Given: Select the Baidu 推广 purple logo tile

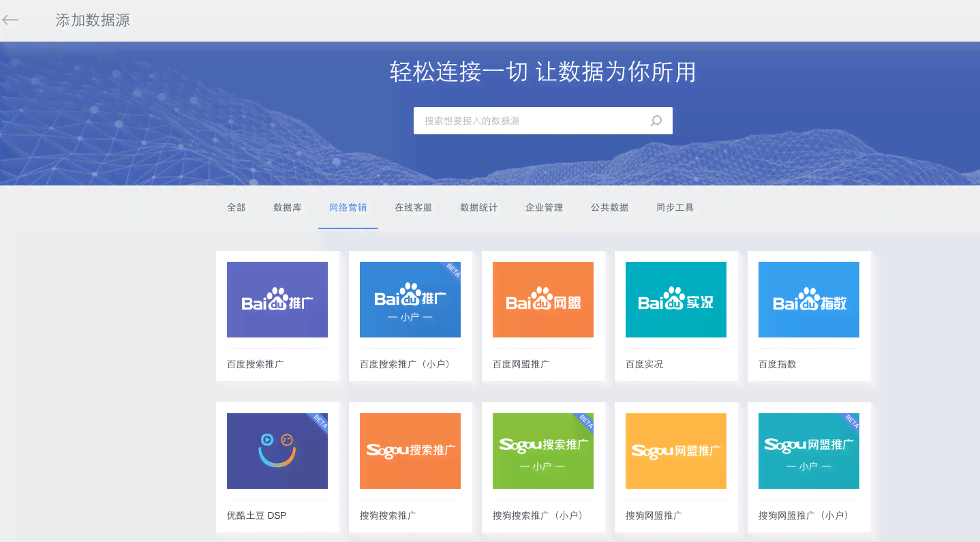Looking at the screenshot, I should coord(277,299).
